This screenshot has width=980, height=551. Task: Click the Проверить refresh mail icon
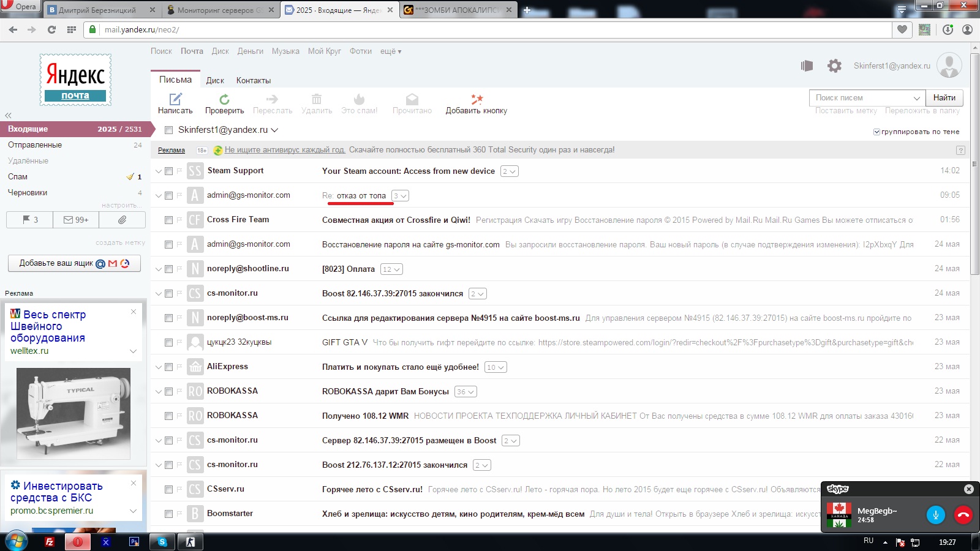pos(224,99)
